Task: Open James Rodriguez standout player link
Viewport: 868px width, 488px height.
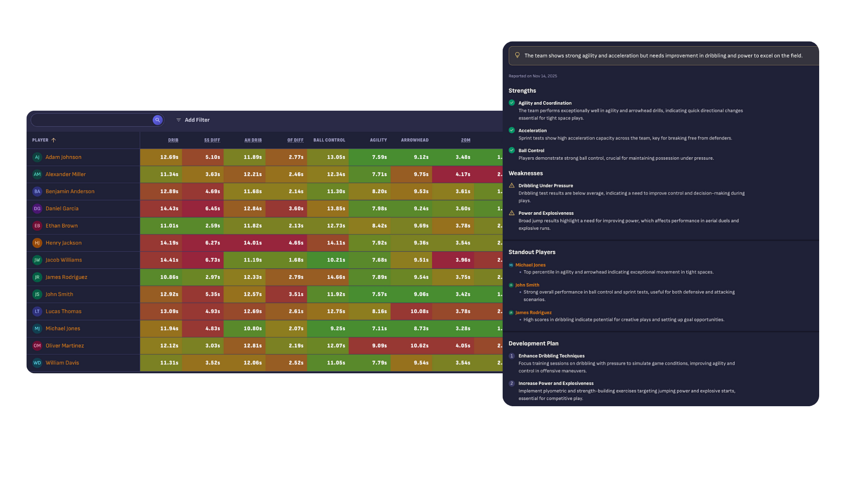Action: coord(533,313)
